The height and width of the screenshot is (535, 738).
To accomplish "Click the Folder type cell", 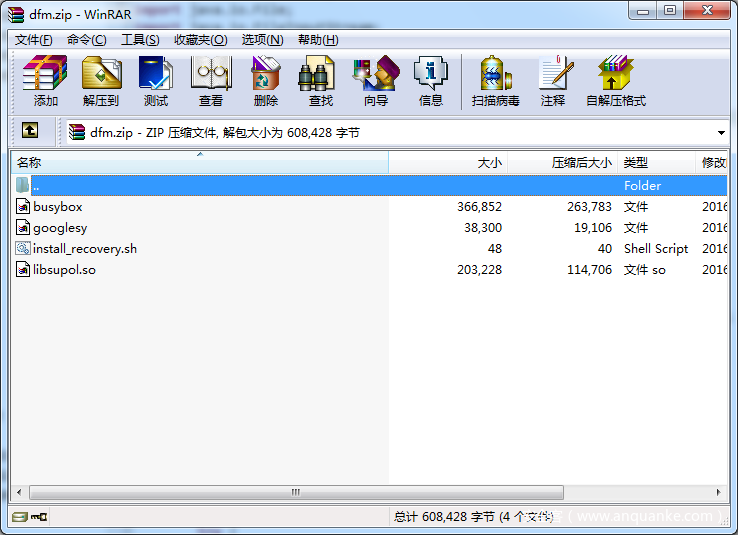I will (642, 186).
